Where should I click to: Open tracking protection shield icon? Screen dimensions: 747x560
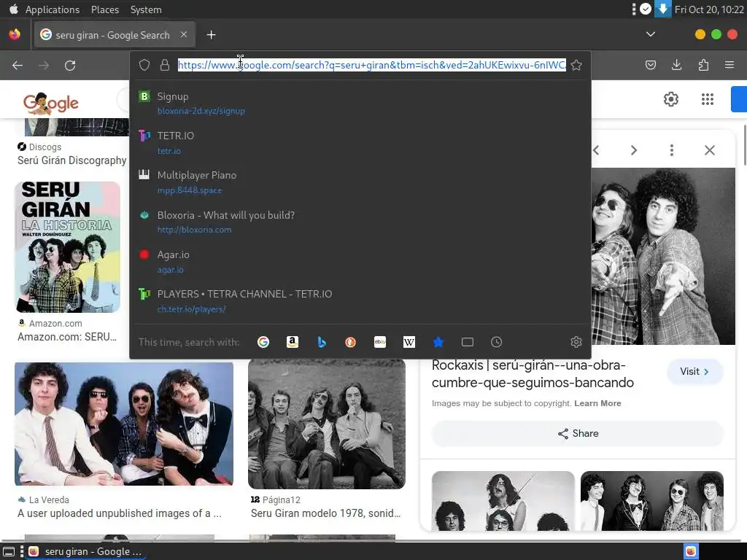point(144,65)
